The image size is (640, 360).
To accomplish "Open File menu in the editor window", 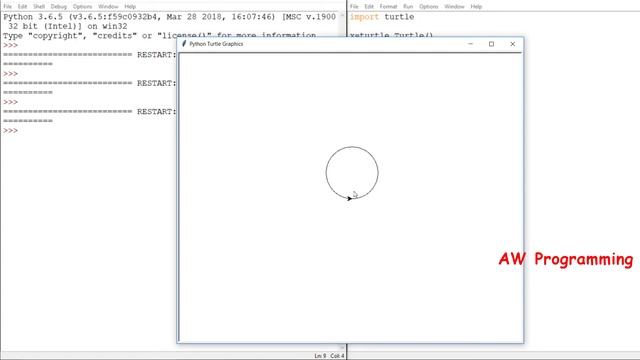I will coord(354,7).
